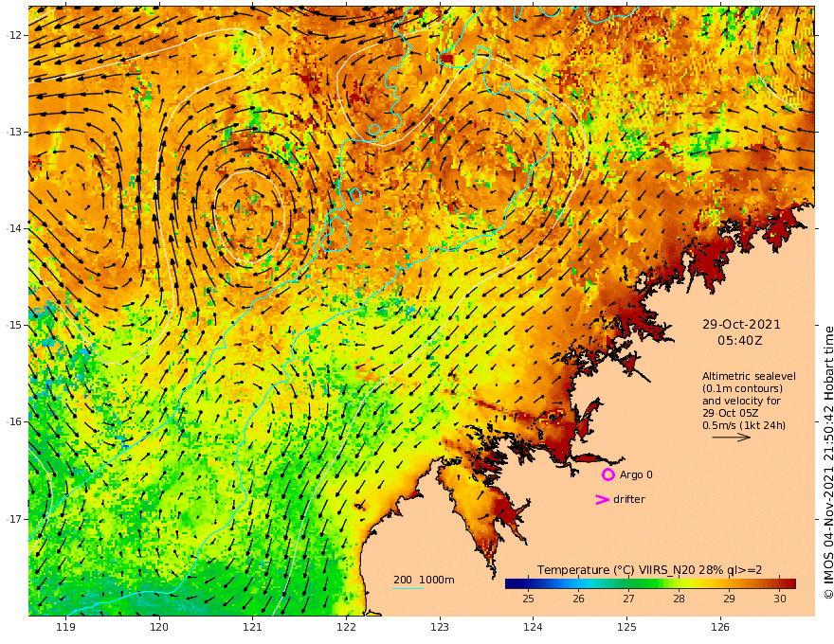This screenshot has width=834, height=644.
Task: Click longitude axis label 124
Action: (534, 627)
